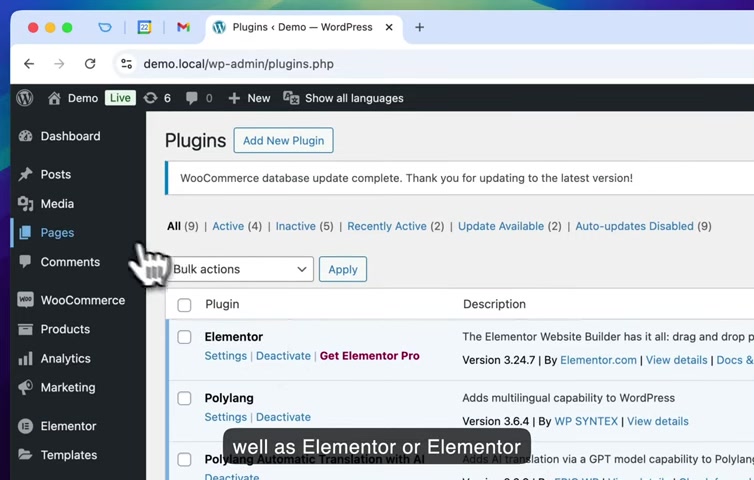
Task: Click the Apply button
Action: pyautogui.click(x=343, y=269)
